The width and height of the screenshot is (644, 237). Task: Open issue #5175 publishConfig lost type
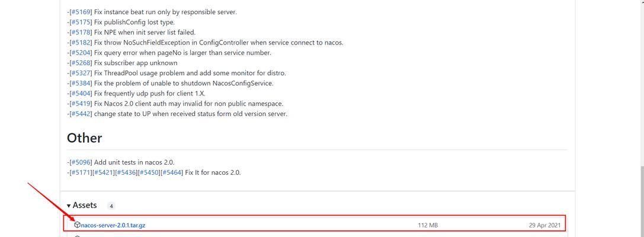click(81, 22)
